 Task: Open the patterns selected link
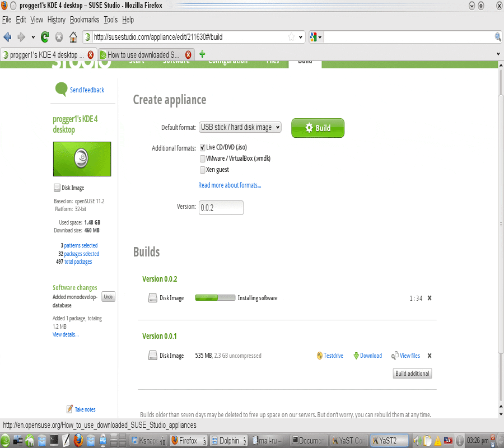point(81,245)
